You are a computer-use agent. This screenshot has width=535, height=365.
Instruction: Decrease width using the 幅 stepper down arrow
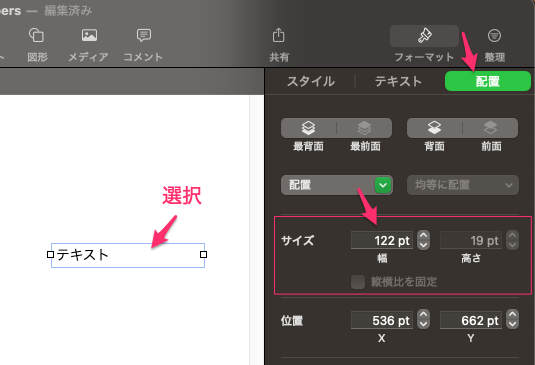pos(423,245)
